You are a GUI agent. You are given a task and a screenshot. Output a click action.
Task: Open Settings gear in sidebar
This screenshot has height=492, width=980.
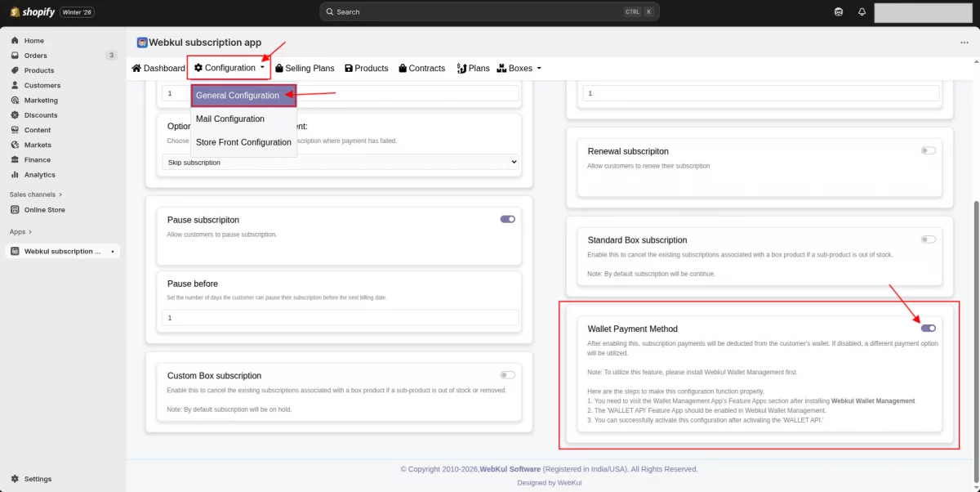point(15,479)
